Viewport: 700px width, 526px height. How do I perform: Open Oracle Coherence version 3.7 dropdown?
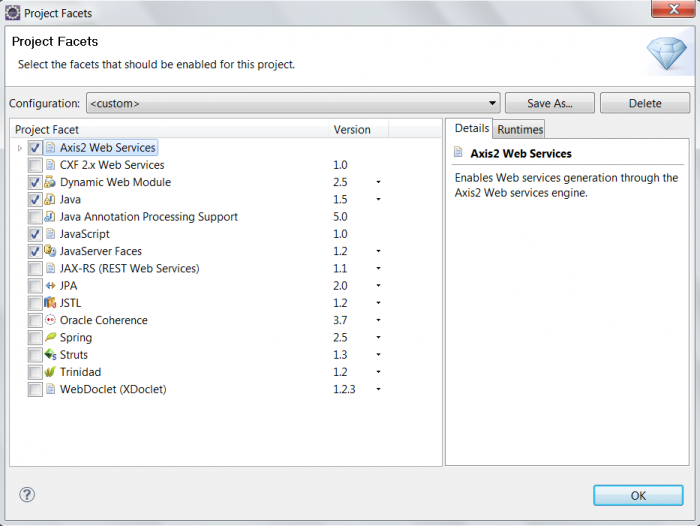point(378,320)
